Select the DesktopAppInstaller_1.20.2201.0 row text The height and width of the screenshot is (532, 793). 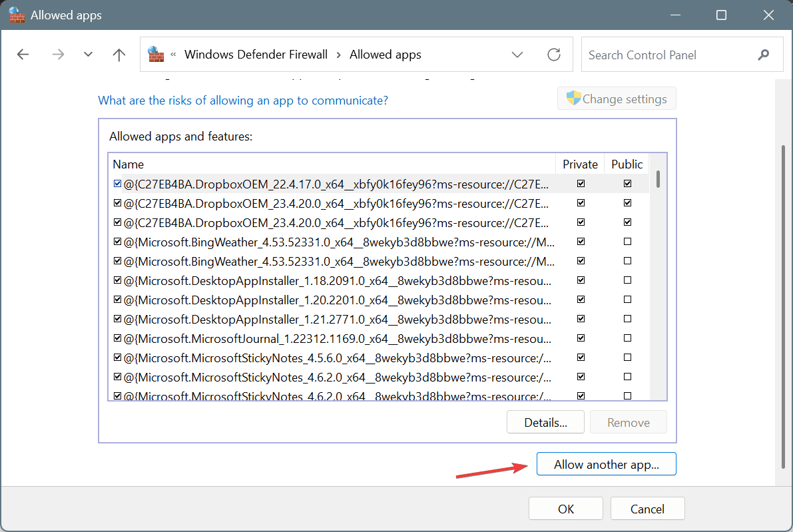click(338, 300)
